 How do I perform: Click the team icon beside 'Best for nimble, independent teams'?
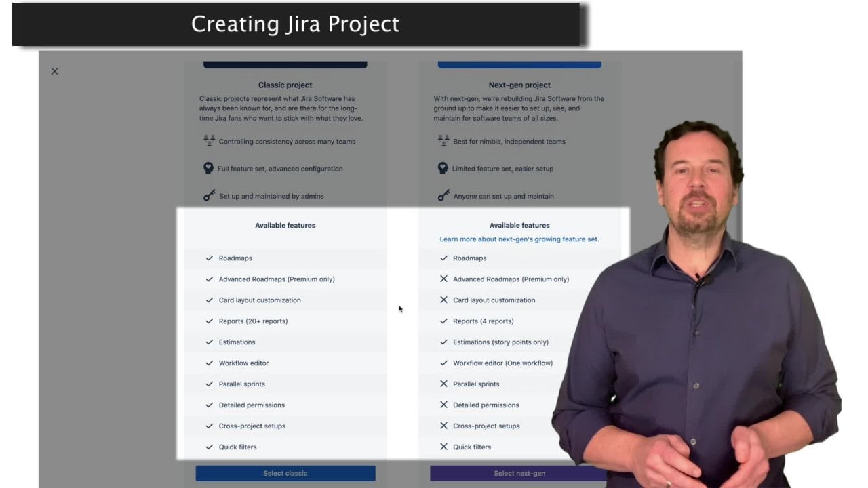443,141
